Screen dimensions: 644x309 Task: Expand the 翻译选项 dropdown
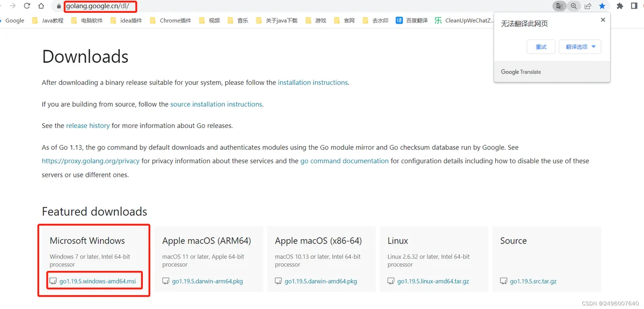(580, 47)
